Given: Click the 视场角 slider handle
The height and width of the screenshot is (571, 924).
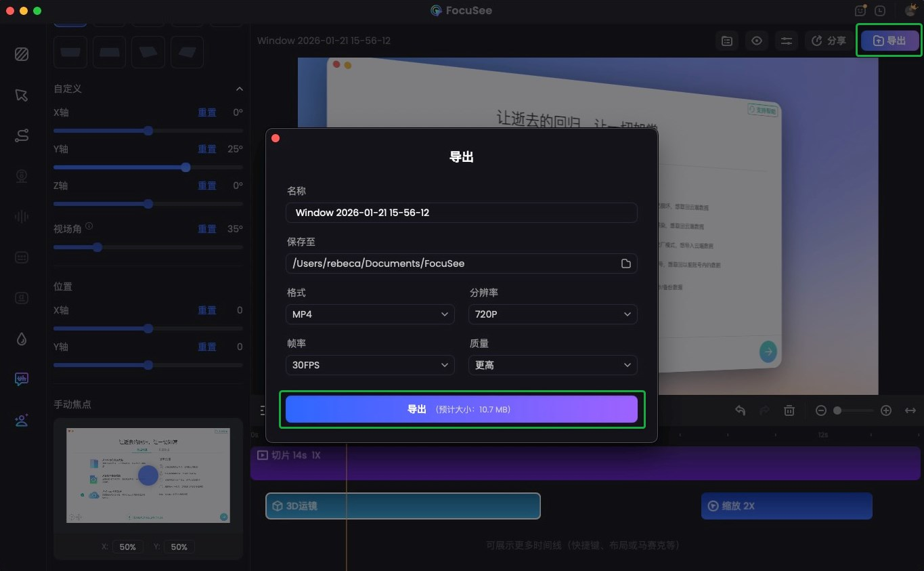Looking at the screenshot, I should pyautogui.click(x=97, y=247).
